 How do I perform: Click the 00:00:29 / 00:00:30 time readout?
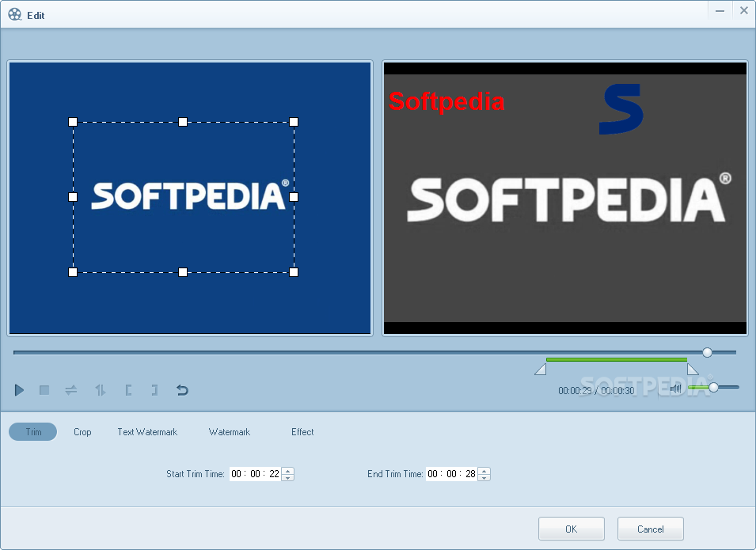596,390
